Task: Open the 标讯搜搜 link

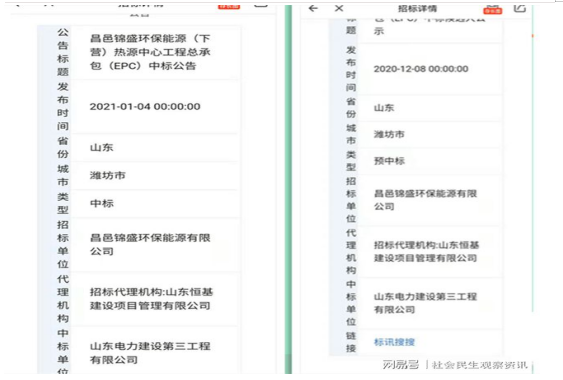Action: pyautogui.click(x=394, y=342)
